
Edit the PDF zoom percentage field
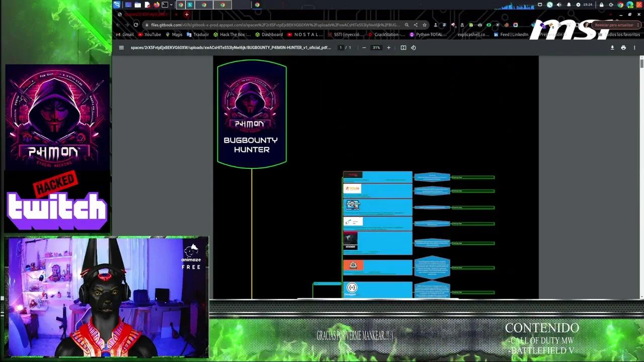click(x=376, y=48)
